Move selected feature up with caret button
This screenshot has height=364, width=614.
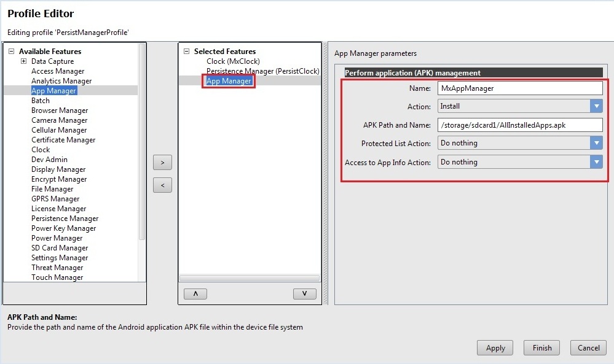click(195, 293)
